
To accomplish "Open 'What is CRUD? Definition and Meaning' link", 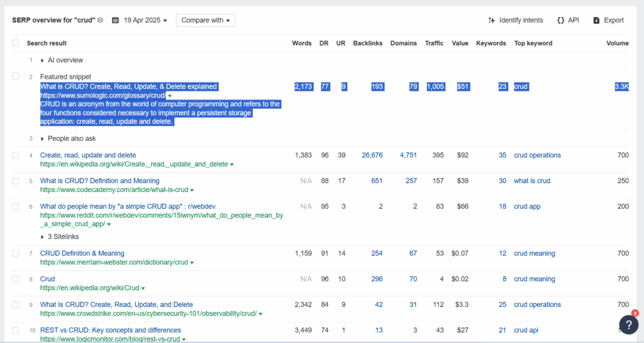I will coord(100,181).
